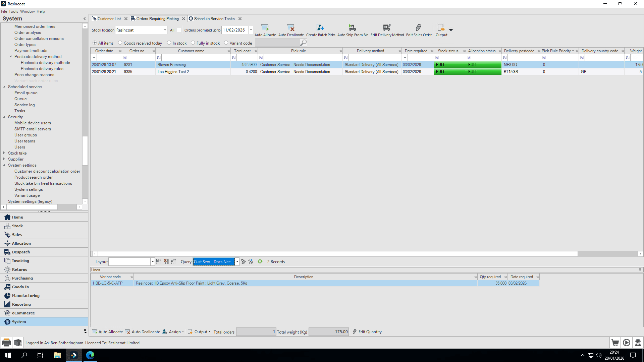The image size is (644, 362).
Task: Open the Tools menu
Action: (x=13, y=11)
